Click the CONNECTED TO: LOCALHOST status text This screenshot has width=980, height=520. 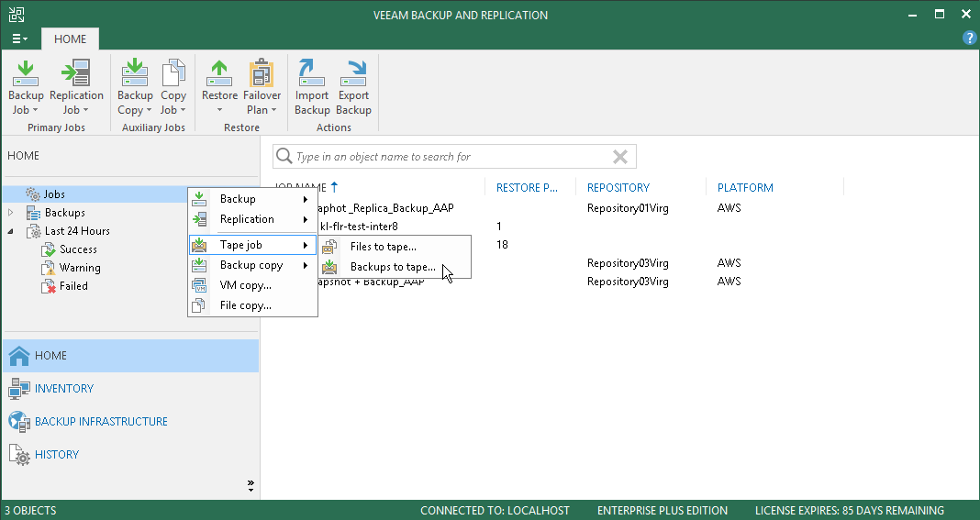pos(495,511)
